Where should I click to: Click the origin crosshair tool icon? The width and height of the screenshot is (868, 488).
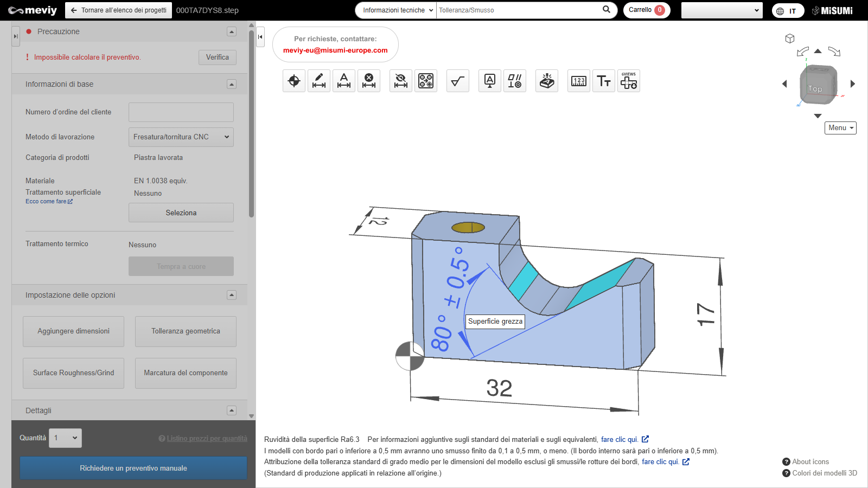294,81
